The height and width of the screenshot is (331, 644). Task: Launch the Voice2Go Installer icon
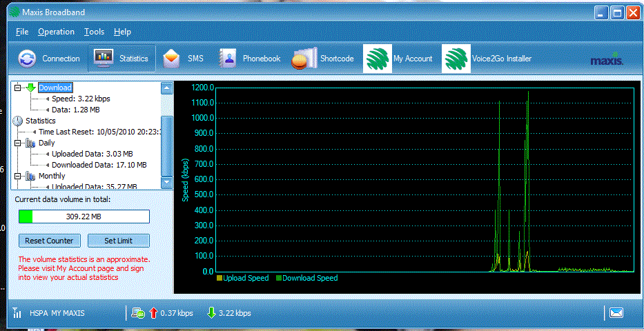click(456, 59)
